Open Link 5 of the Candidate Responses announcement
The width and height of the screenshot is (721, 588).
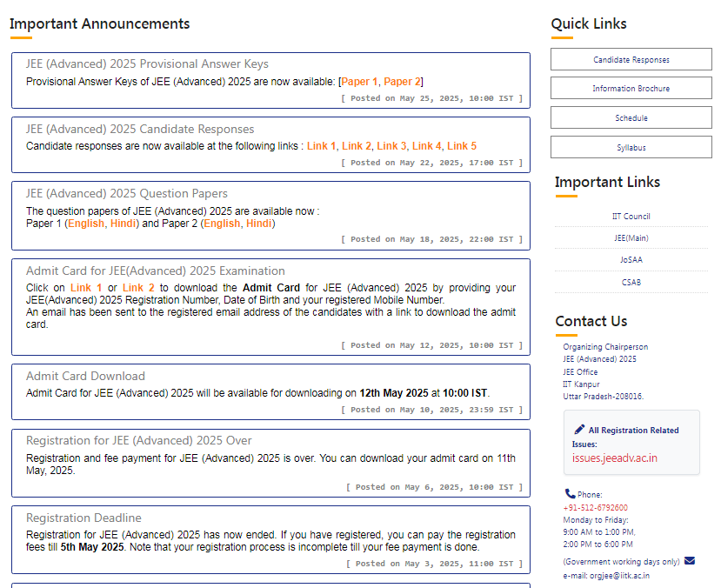[x=462, y=146]
